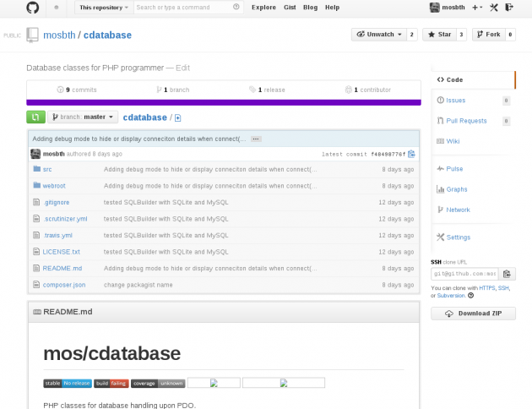Open the .scrutinizer.yml file
This screenshot has height=409, width=532.
pos(65,219)
